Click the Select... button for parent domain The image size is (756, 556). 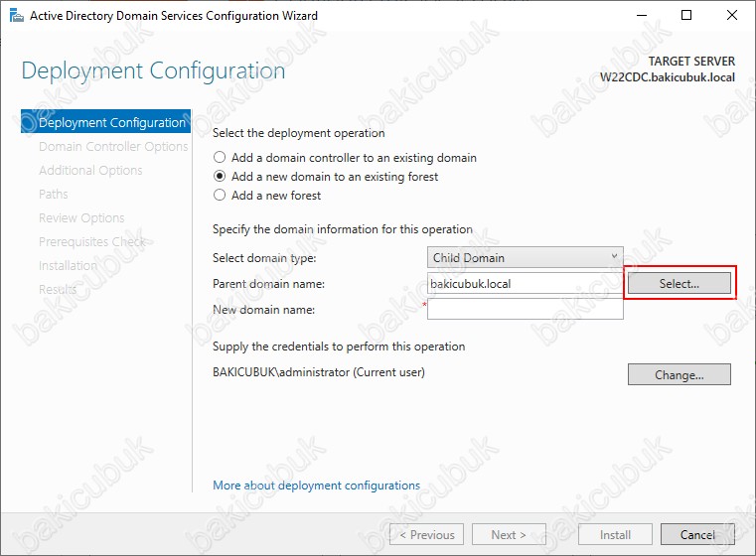[x=680, y=283]
